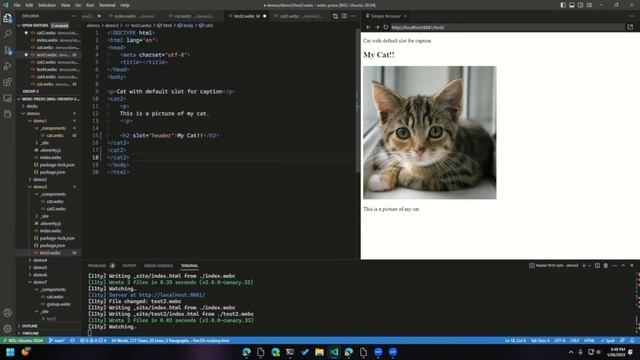Image resolution: width=640 pixels, height=360 pixels.
Task: Click the localhost:8081 link in terminal
Action: (x=172, y=295)
